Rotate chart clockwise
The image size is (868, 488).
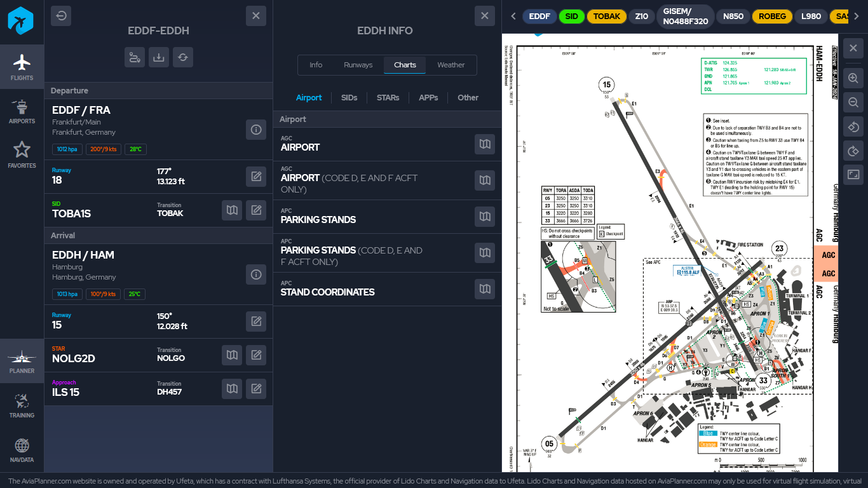[x=853, y=151]
